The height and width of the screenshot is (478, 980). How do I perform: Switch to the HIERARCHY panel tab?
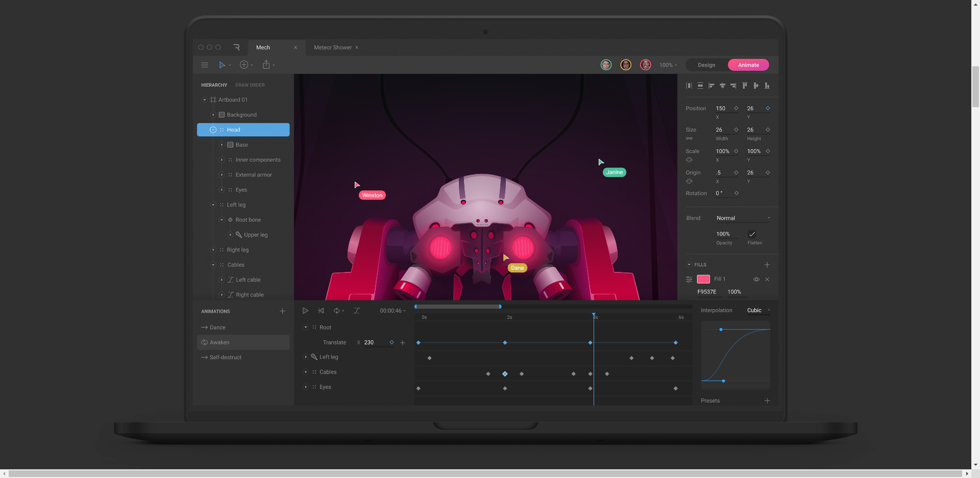click(x=214, y=85)
